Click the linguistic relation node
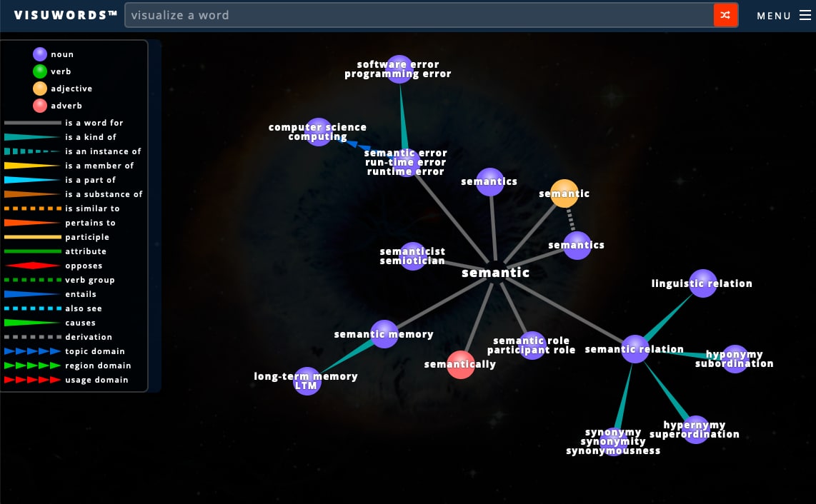The image size is (816, 504). 702,283
